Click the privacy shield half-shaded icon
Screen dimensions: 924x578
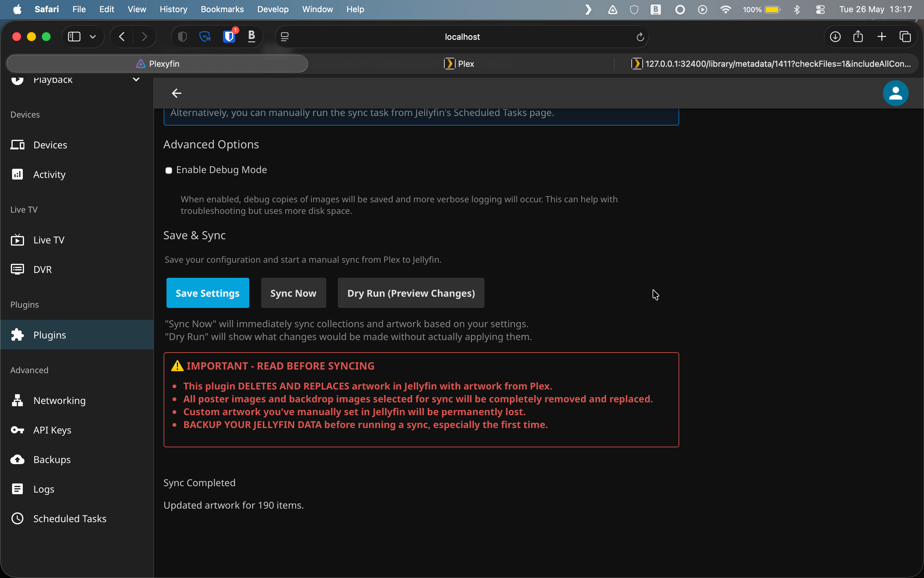pyautogui.click(x=183, y=37)
